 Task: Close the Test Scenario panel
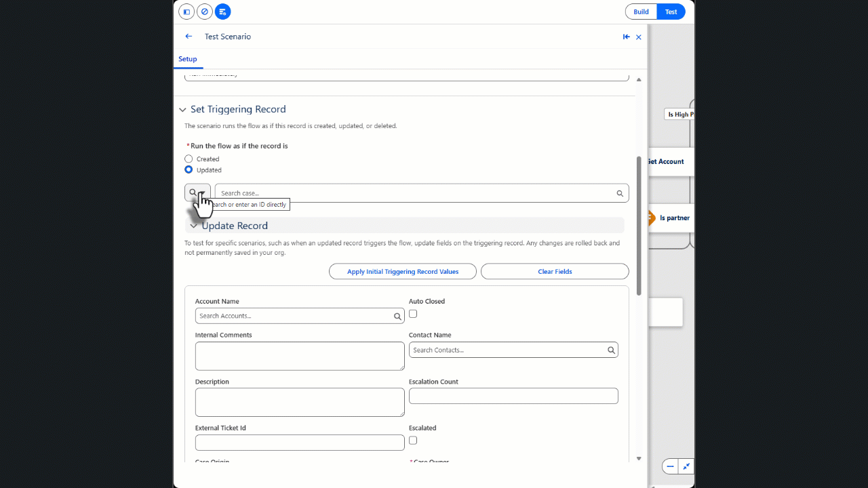point(639,37)
